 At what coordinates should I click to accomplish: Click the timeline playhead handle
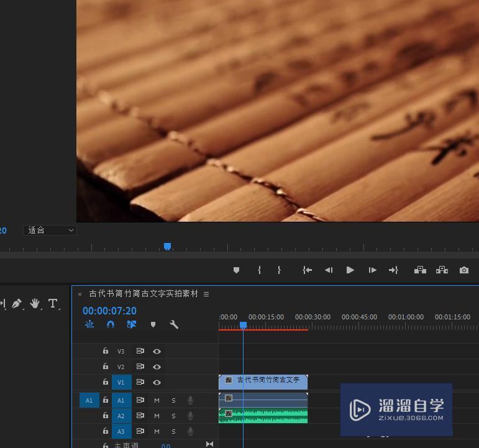tap(243, 325)
